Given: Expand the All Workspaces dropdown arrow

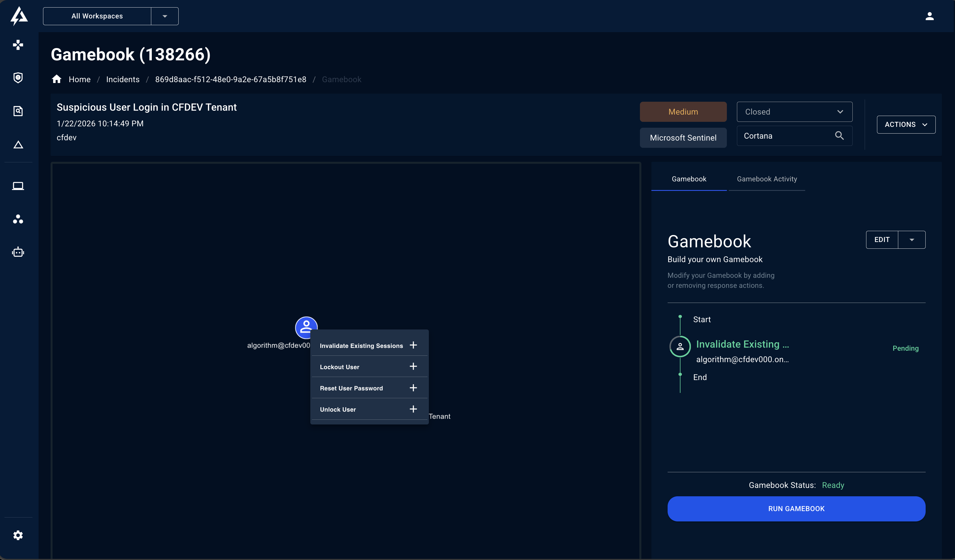Looking at the screenshot, I should tap(164, 16).
